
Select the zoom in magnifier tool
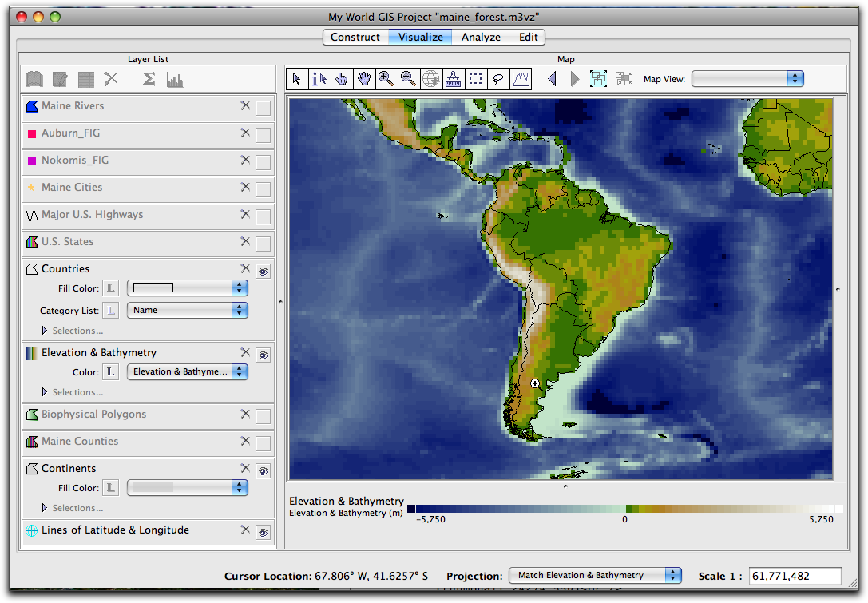386,79
